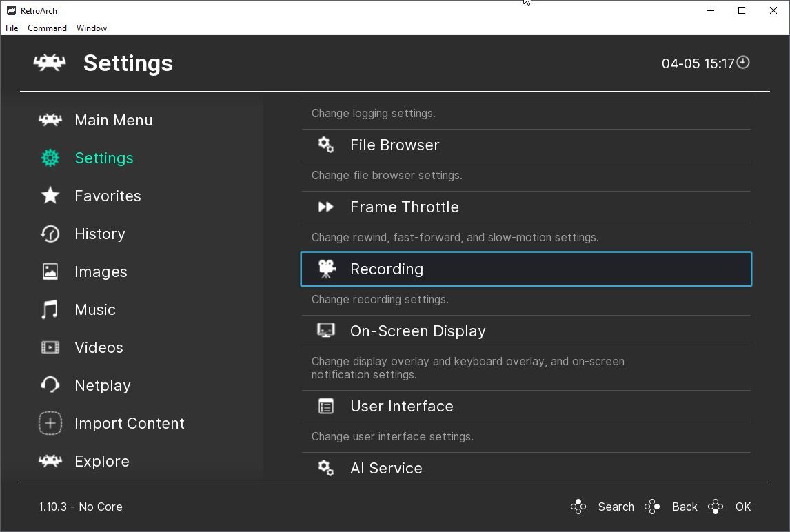Open the File Browser settings entry
The height and width of the screenshot is (532, 790).
tap(394, 145)
